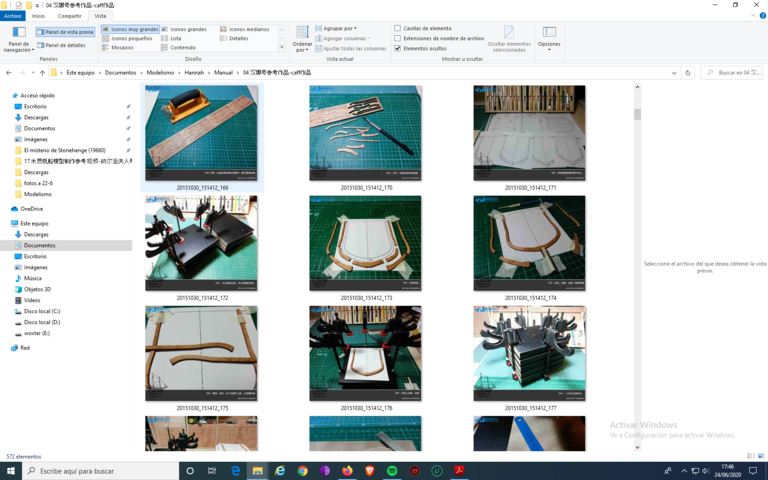Viewport: 768px width, 480px height.
Task: Expand the layout gallery list
Action: (282, 48)
